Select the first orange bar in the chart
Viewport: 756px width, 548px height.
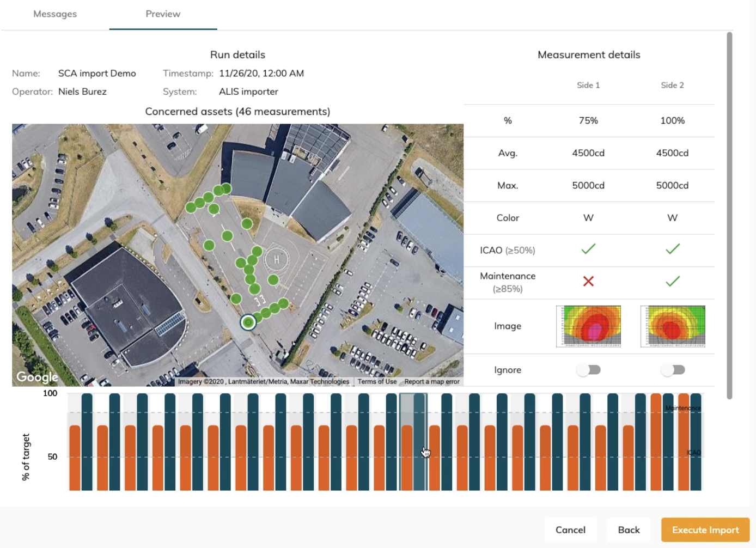coord(75,458)
